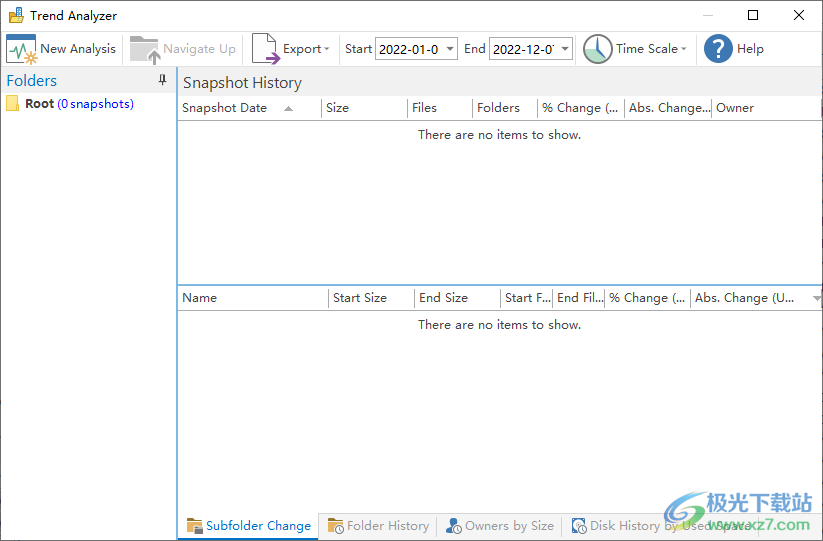The width and height of the screenshot is (823, 541).
Task: Sort by Start F... column header
Action: coord(527,298)
